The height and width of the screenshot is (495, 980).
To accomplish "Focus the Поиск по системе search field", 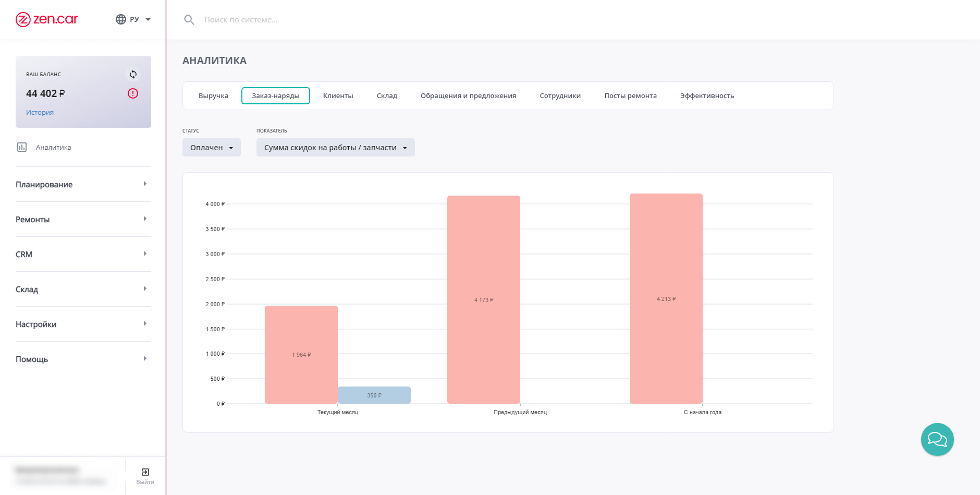I will pyautogui.click(x=241, y=20).
